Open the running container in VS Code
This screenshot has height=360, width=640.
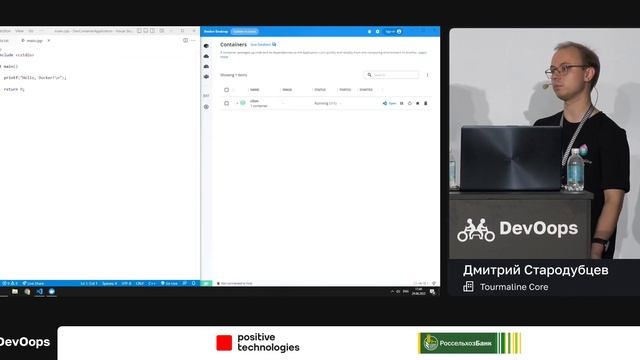(389, 103)
